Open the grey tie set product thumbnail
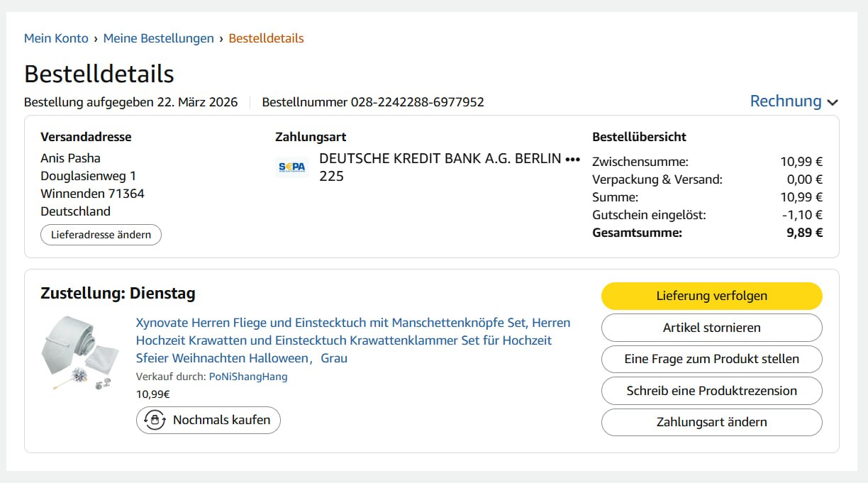The image size is (868, 483). (80, 353)
